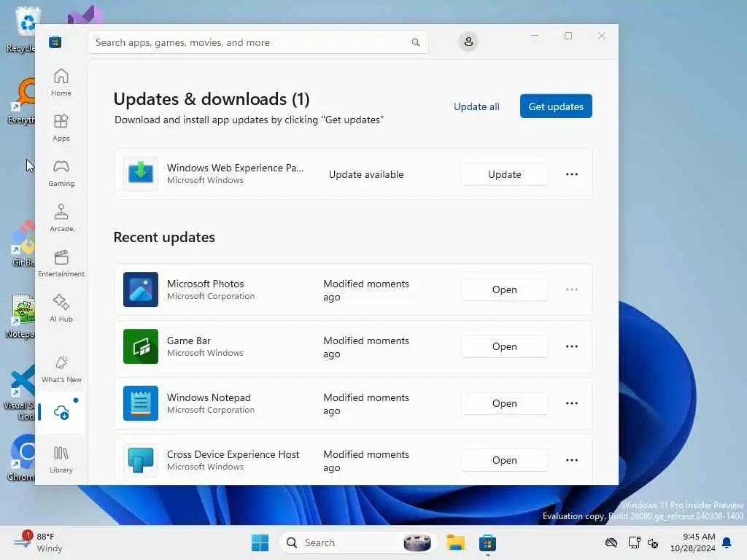747x560 pixels.
Task: Open more options for Game Bar
Action: [x=572, y=346]
